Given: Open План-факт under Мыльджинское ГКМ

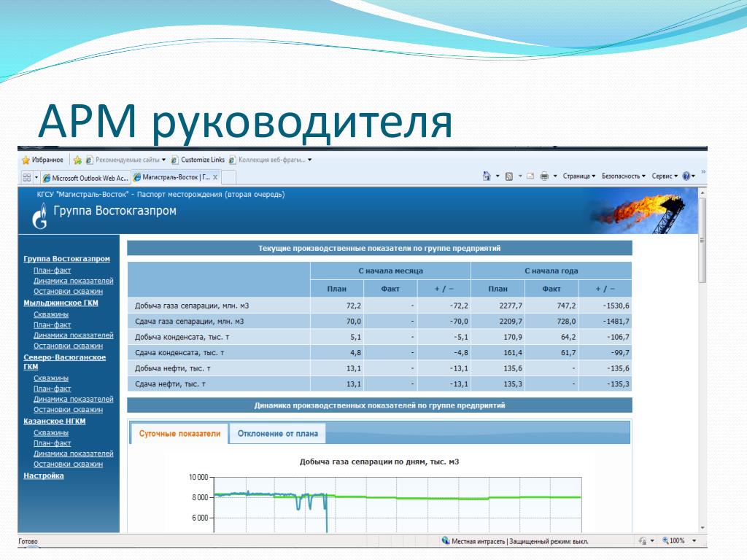Looking at the screenshot, I should coord(52,324).
